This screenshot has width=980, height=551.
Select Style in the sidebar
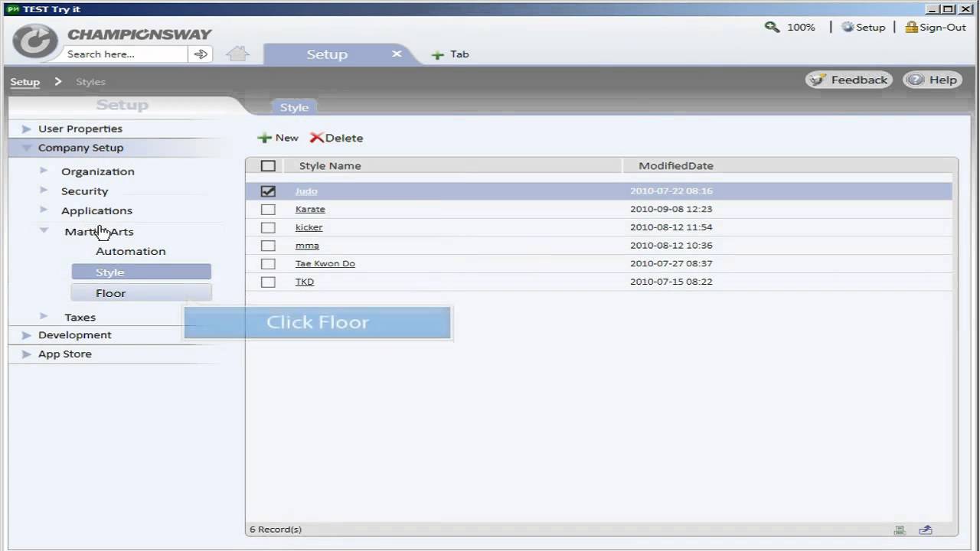click(x=141, y=272)
